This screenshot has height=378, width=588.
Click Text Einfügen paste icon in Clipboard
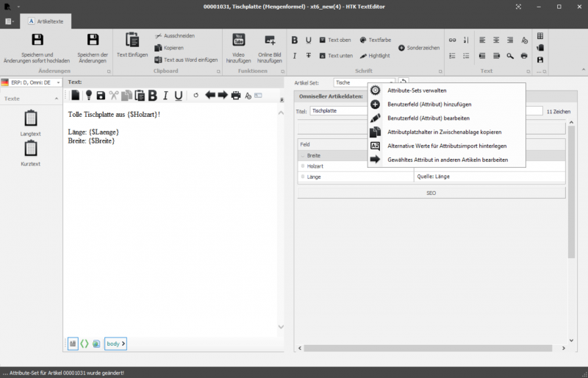[132, 40]
